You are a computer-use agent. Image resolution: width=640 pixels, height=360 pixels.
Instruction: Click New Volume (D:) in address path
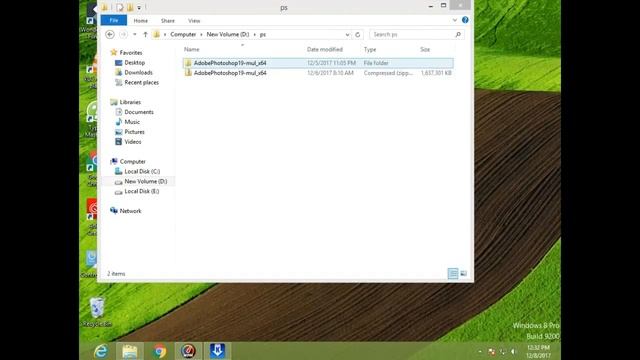click(227, 35)
